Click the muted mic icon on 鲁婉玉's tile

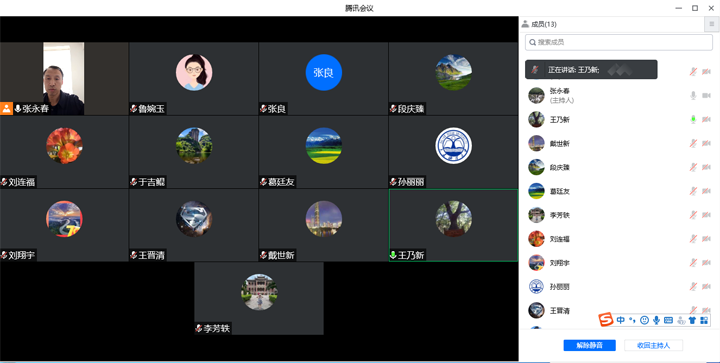(134, 109)
